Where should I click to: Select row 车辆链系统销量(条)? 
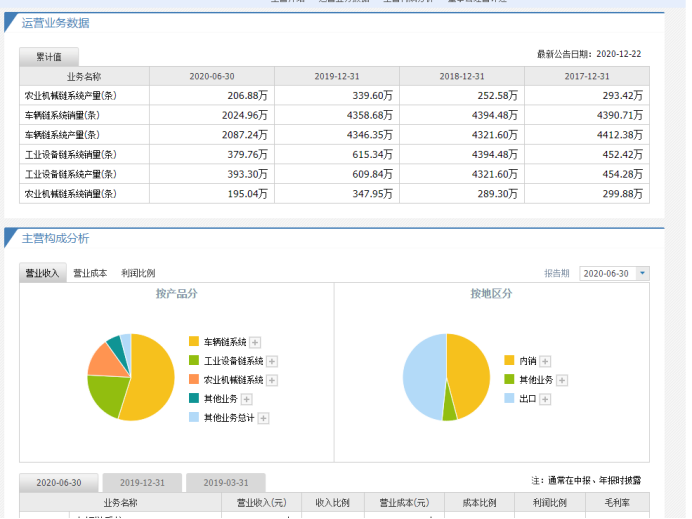pos(335,115)
